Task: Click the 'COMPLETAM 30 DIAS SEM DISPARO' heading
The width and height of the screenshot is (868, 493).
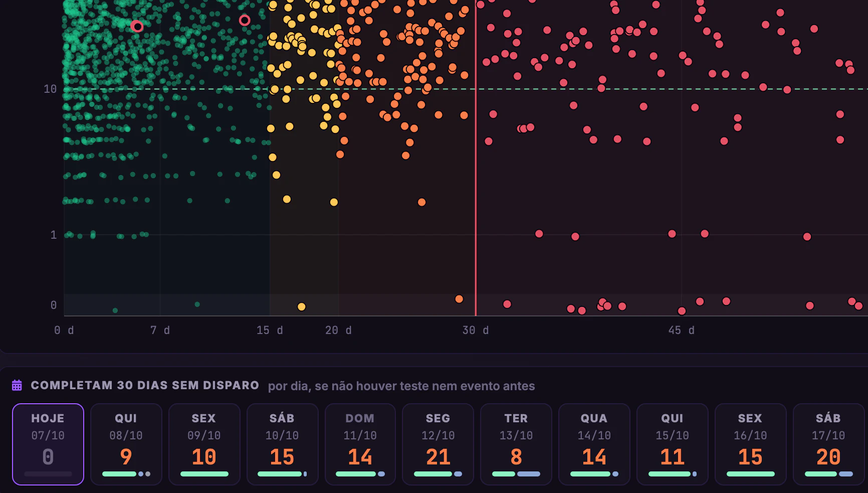Action: (x=145, y=385)
